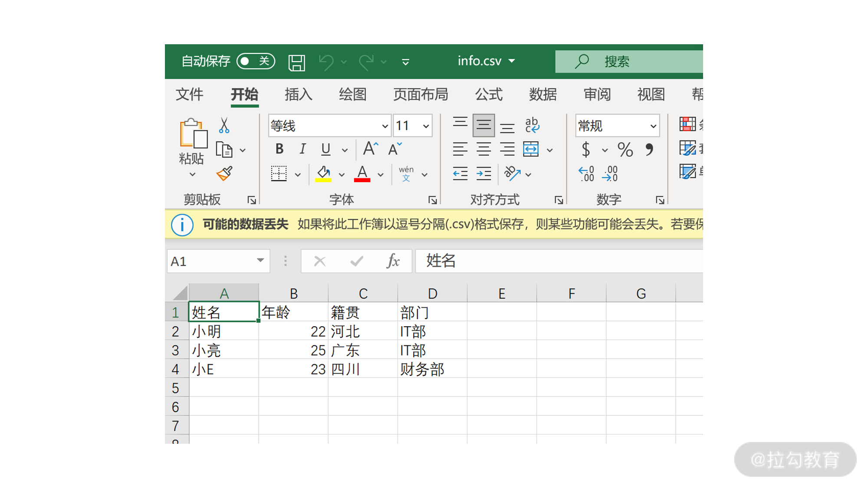
Task: Open the Customize Quick Access Toolbar arrow
Action: [x=405, y=62]
